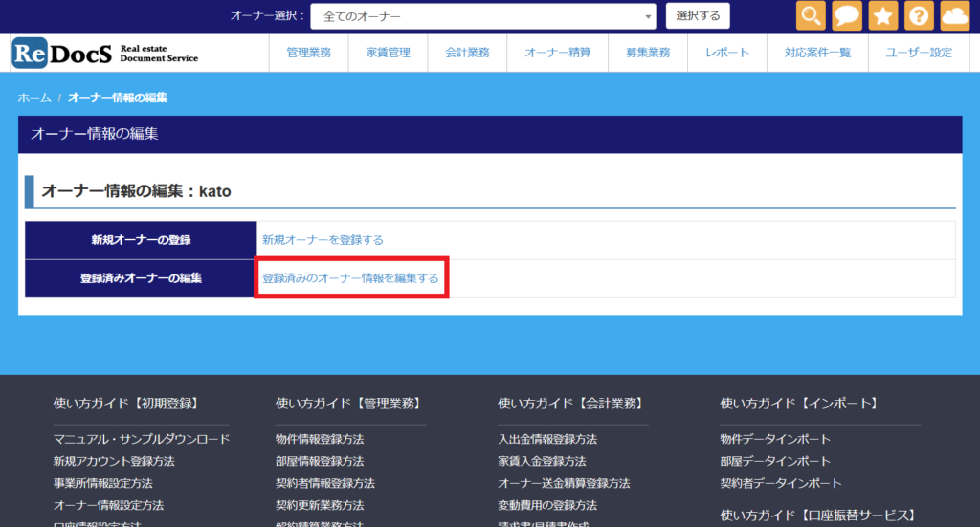Click the 選択する button
Screen dimensions: 980x527
(x=698, y=15)
